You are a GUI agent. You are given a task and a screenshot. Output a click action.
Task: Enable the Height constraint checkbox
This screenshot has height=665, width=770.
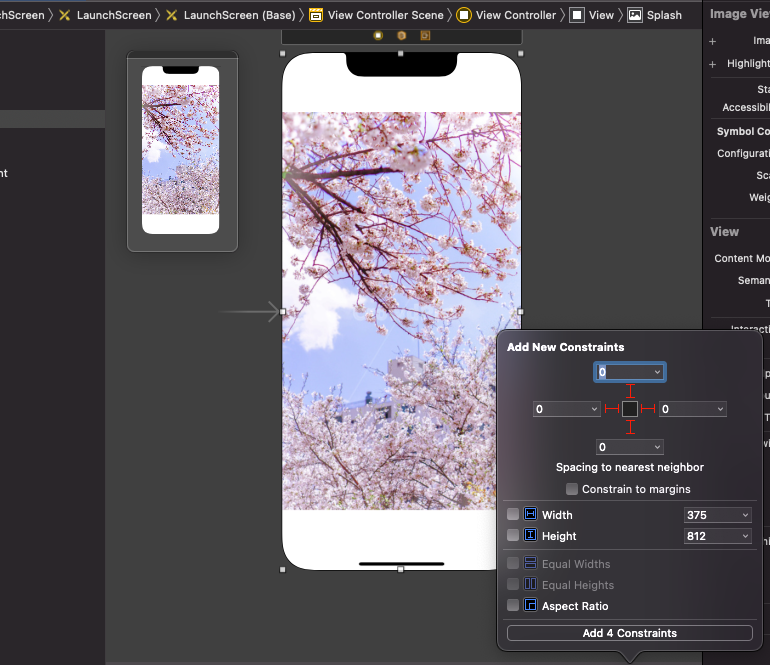[x=513, y=535]
